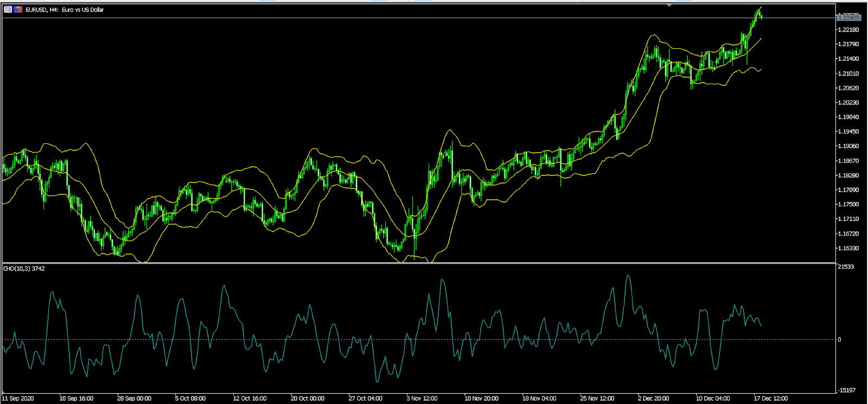Click the 20 Oct 00:00 time label
This screenshot has width=868, height=404.
point(308,398)
